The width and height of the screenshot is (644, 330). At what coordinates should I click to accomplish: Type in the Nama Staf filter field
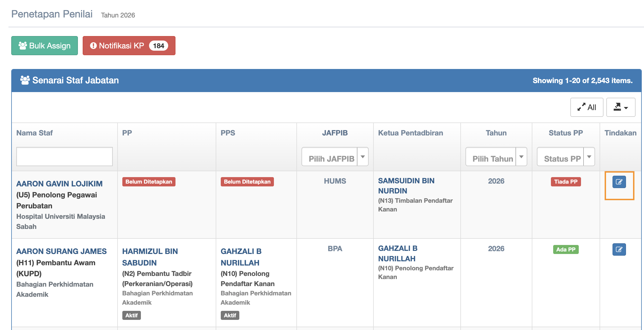click(64, 157)
